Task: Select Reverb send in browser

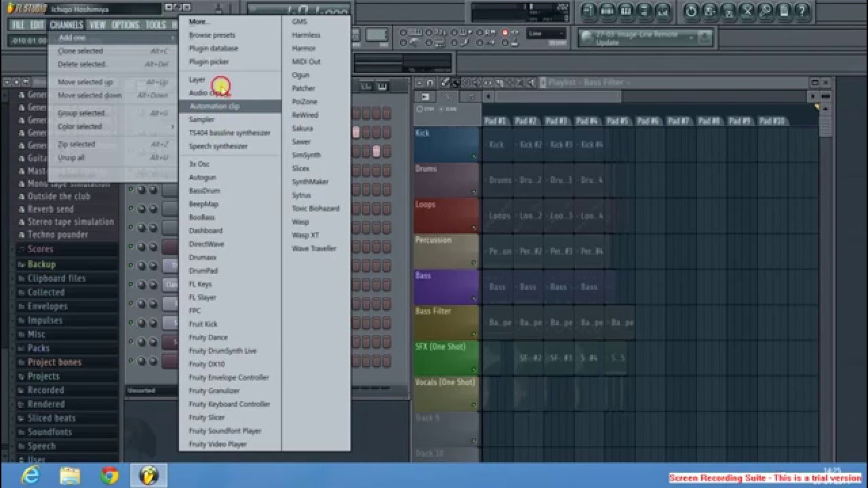Action: click(50, 209)
